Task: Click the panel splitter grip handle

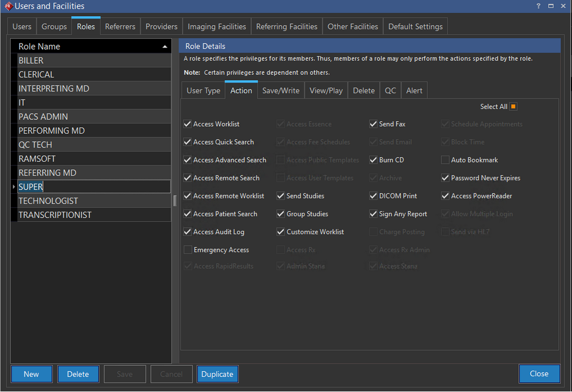Action: pos(175,200)
